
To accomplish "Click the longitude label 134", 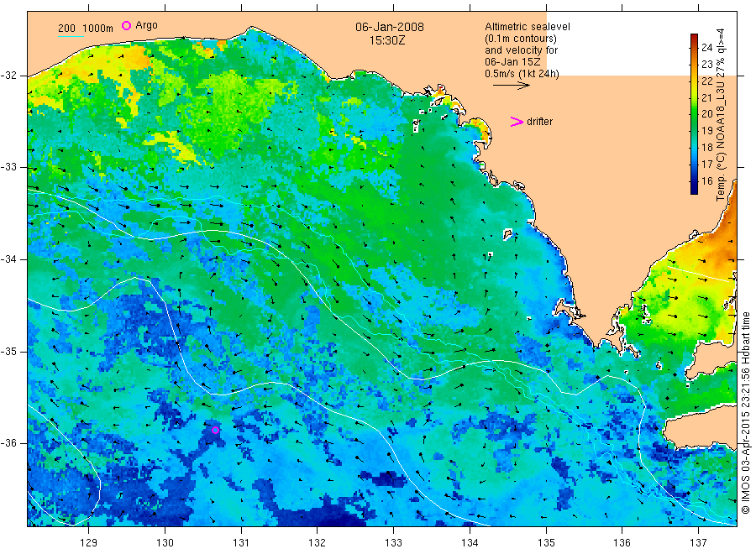I will (x=470, y=543).
